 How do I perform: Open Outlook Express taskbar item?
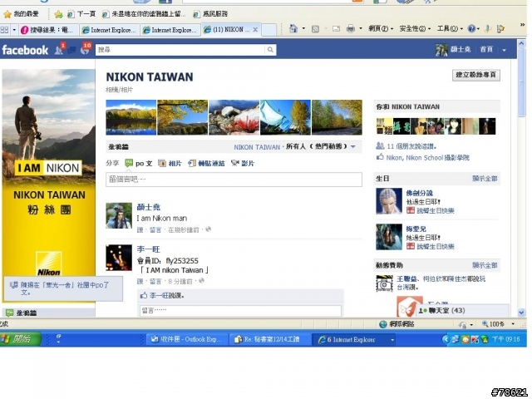(x=186, y=339)
